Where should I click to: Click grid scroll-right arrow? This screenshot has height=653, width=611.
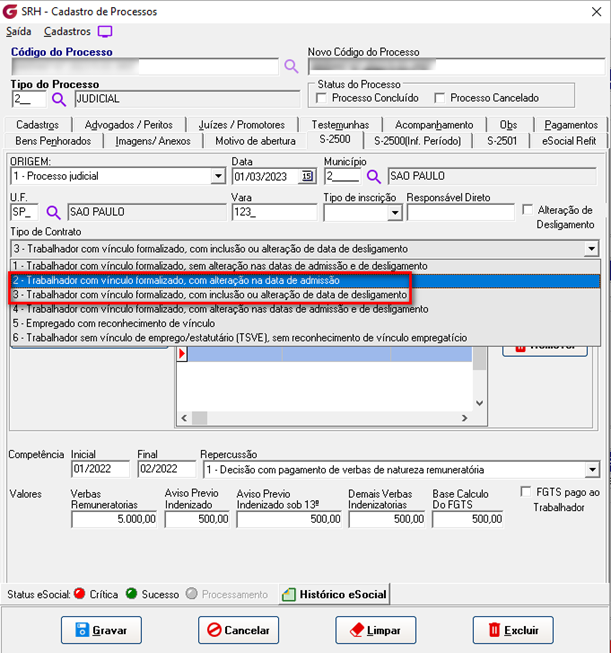pyautogui.click(x=464, y=418)
